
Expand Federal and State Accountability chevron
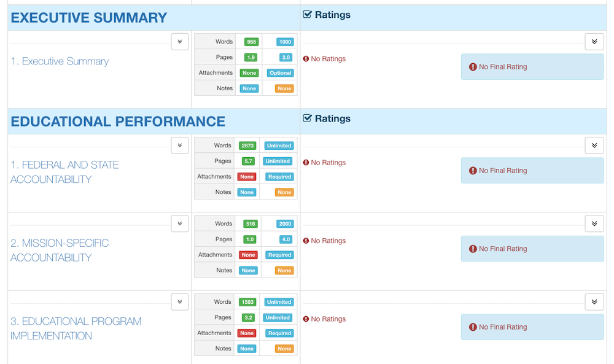click(x=179, y=145)
